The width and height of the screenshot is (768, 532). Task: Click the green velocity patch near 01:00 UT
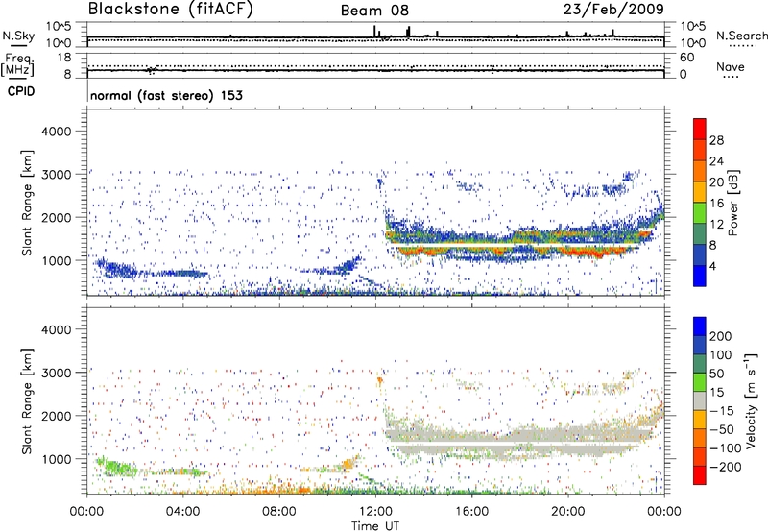point(113,468)
